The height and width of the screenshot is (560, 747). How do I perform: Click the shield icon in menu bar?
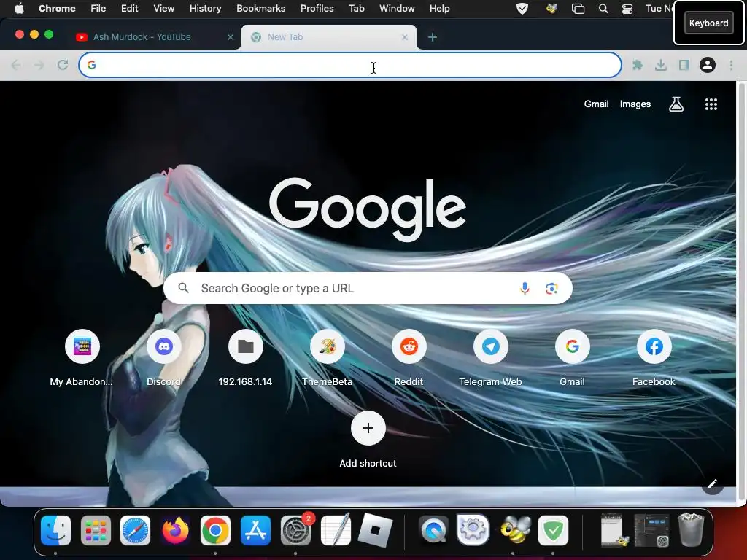[522, 9]
